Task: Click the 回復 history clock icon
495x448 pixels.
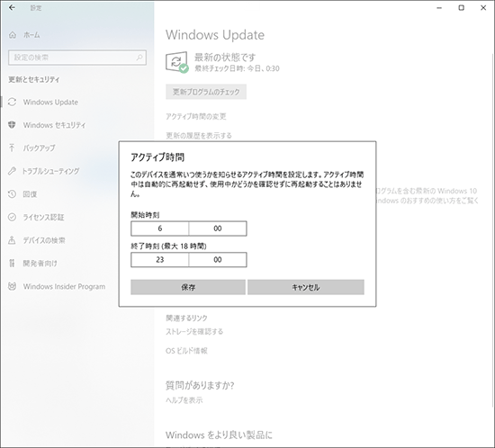Action: pos(12,194)
